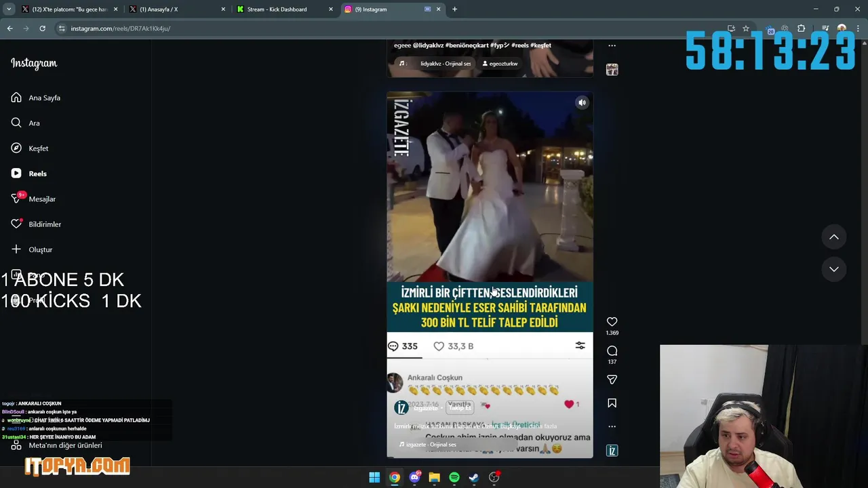Viewport: 868px width, 488px height.
Task: Open Spotify from taskbar
Action: click(454, 477)
